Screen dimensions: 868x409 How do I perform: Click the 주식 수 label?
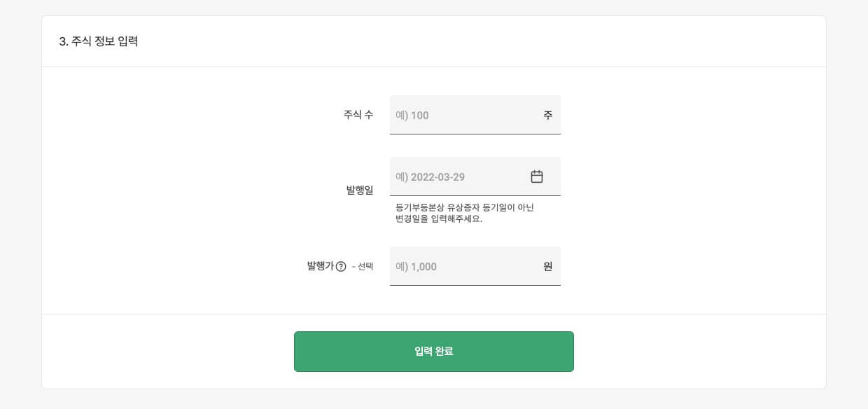pyautogui.click(x=358, y=115)
